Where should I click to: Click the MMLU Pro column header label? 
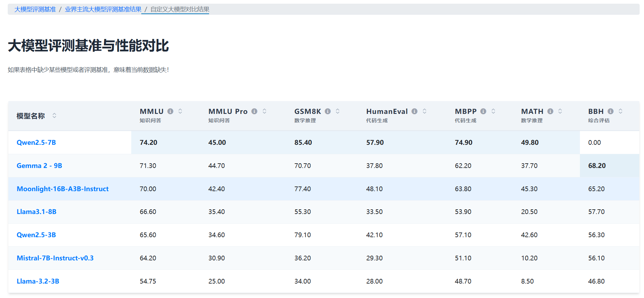228,112
